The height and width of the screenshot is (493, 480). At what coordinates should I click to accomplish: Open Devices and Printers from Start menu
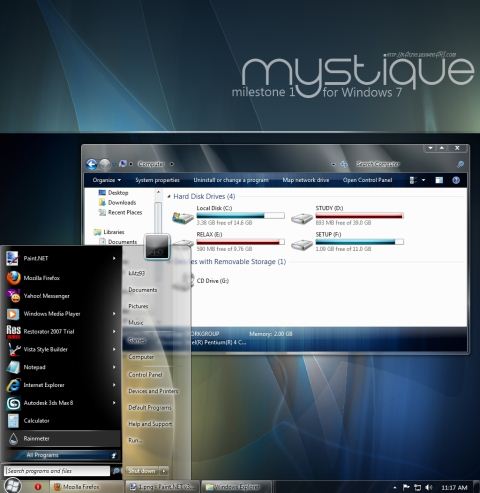[153, 391]
